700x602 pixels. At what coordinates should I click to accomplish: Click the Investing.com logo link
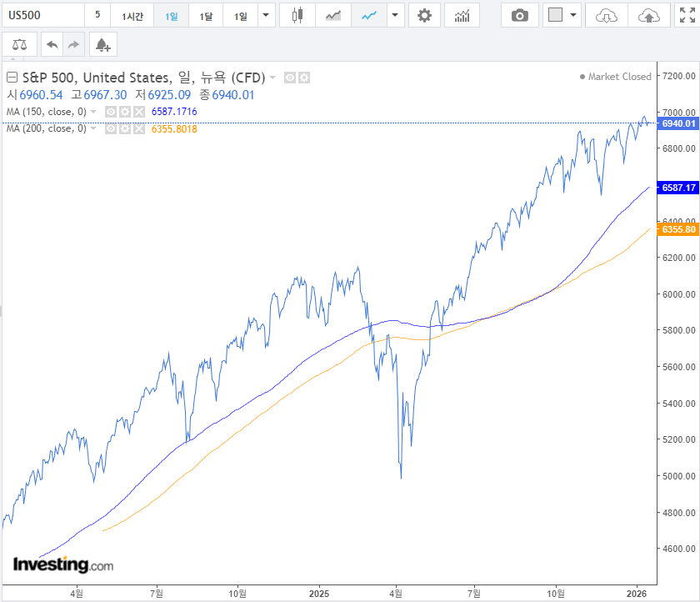63,564
